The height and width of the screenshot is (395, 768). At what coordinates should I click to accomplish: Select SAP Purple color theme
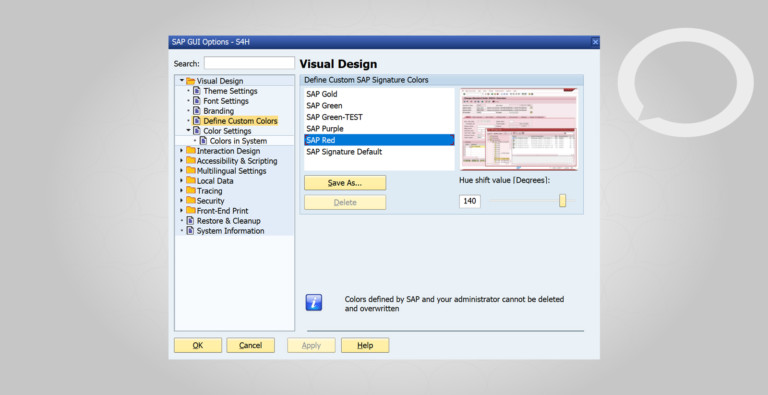pyautogui.click(x=379, y=128)
